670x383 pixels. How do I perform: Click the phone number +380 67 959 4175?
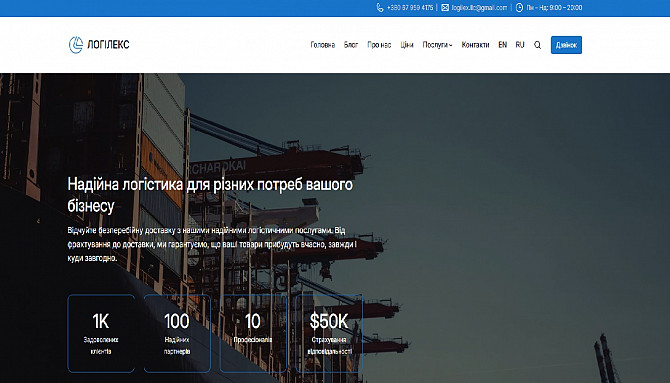click(410, 8)
